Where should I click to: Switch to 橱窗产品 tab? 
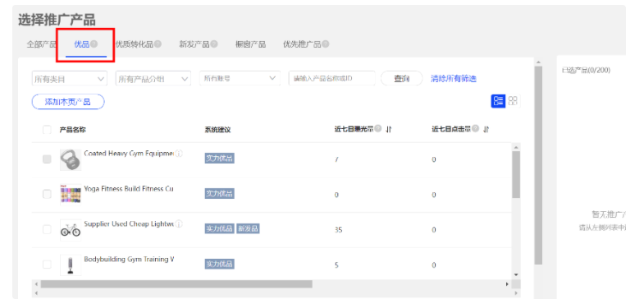click(x=250, y=44)
